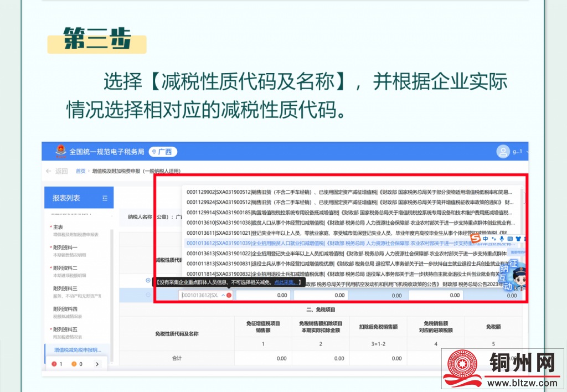Click first 0.00 input after code field

(264, 295)
